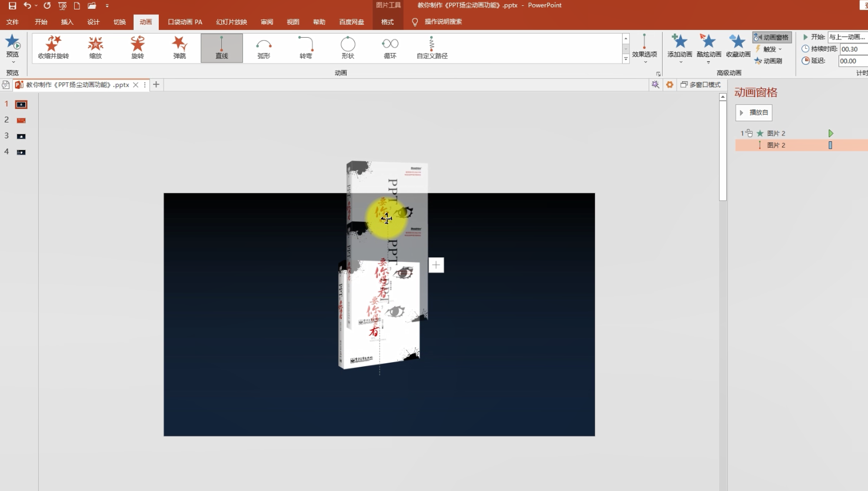The height and width of the screenshot is (491, 868).
Task: Open Customize Quick Access Toolbar dropdown
Action: 107,5
